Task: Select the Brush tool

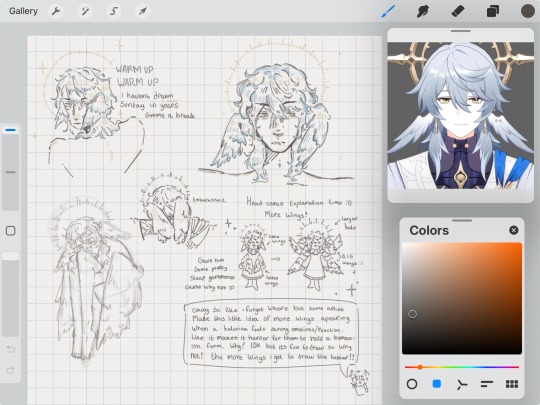Action: pos(388,11)
